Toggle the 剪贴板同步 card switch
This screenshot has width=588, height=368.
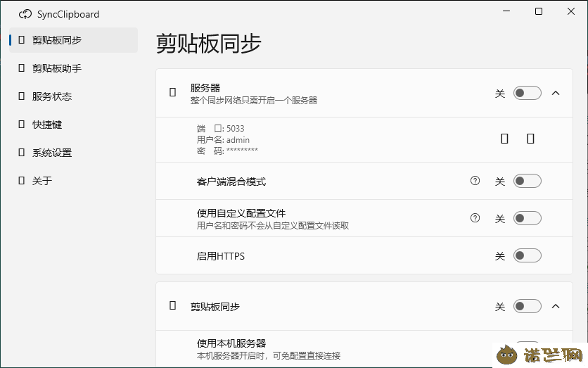(528, 307)
